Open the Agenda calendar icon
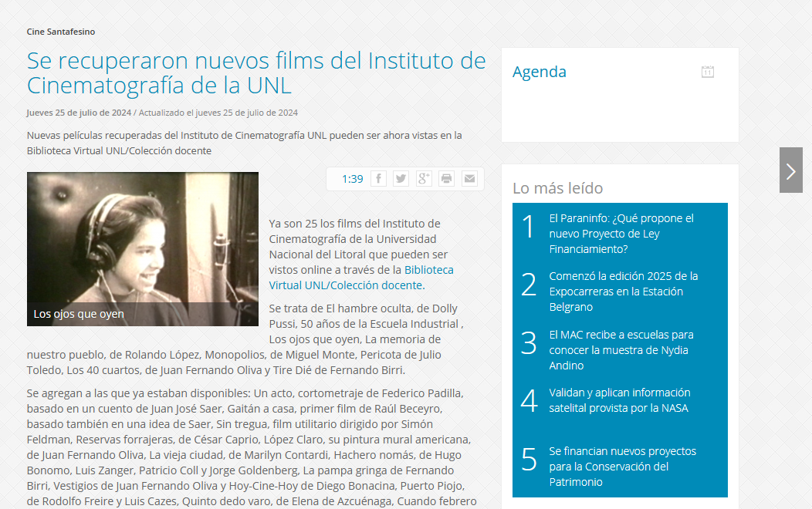This screenshot has width=812, height=509. point(707,71)
